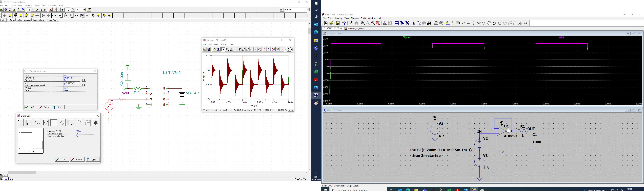Click the TINA zoom magnifier icon
644x191 pixels.
point(73,10)
